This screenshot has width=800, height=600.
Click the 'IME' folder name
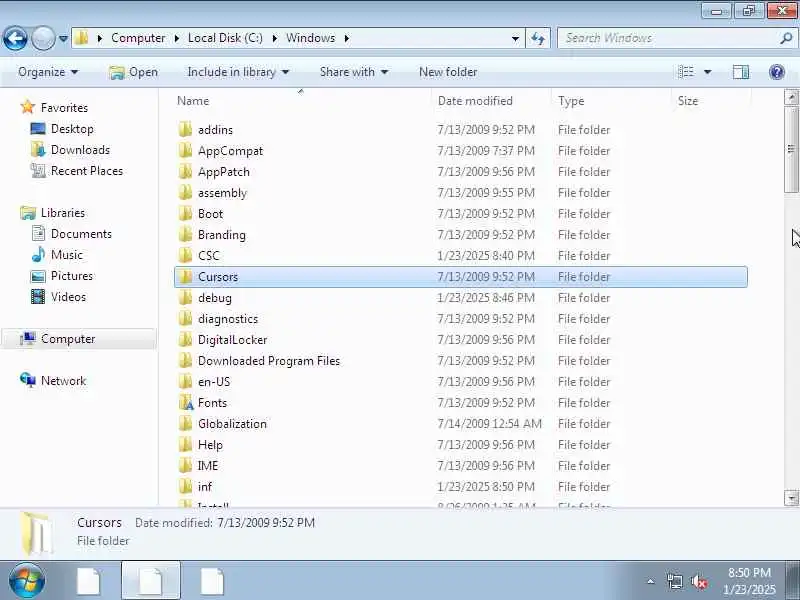click(x=208, y=465)
